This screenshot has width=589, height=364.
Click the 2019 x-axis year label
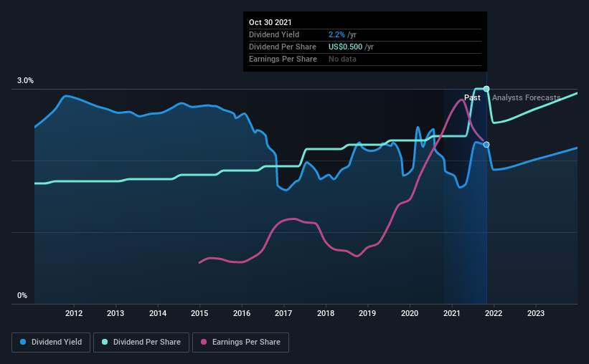point(367,313)
